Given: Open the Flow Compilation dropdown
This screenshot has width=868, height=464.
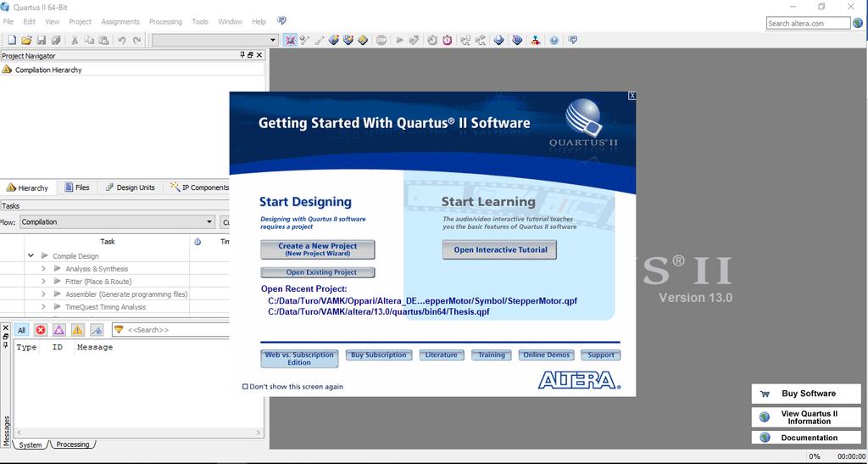Looking at the screenshot, I should pos(117,221).
